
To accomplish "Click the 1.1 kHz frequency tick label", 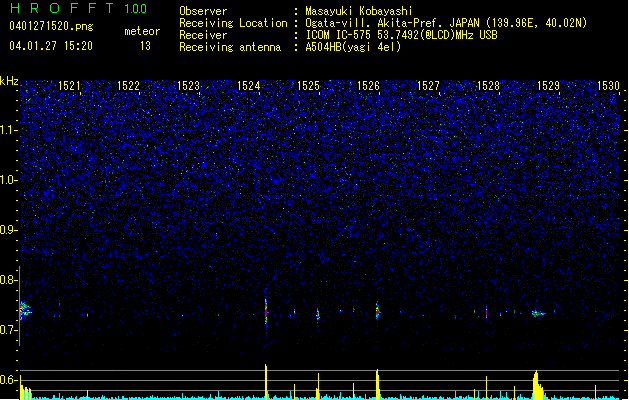I will click(8, 130).
